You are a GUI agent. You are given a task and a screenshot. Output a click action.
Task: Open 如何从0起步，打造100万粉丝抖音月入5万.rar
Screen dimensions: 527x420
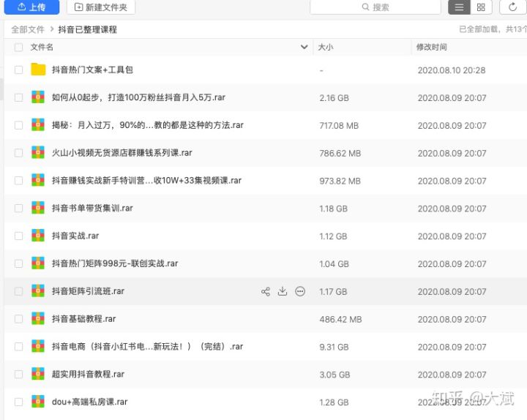tap(138, 97)
